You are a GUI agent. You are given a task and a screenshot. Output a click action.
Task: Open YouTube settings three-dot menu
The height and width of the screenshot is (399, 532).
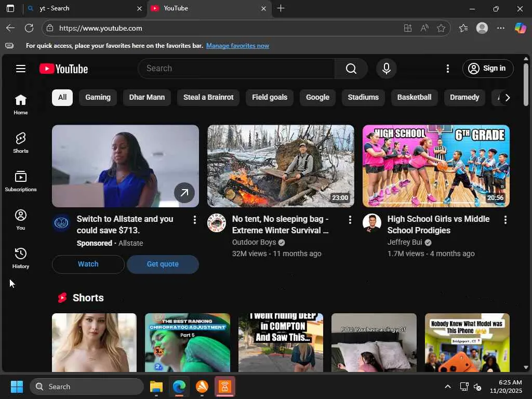point(447,69)
